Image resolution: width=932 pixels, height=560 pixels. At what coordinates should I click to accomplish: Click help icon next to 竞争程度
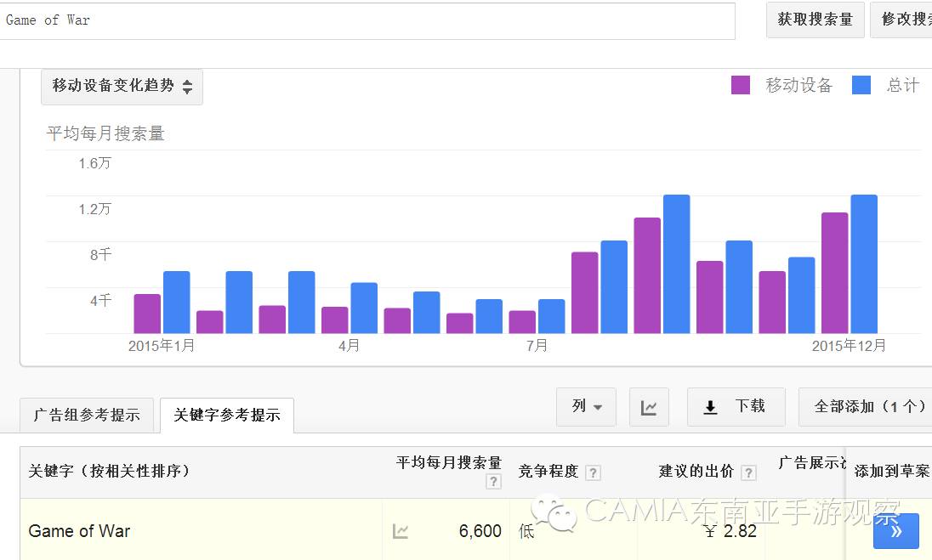point(593,472)
